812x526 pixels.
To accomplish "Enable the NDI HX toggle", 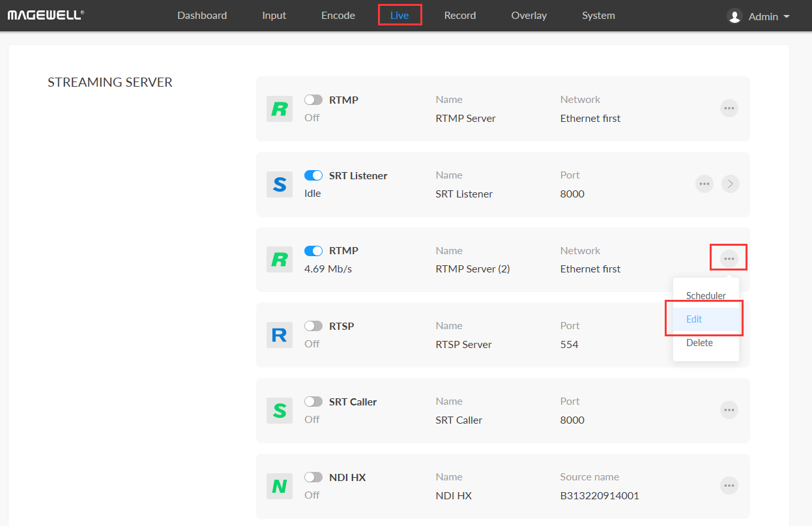I will (313, 477).
